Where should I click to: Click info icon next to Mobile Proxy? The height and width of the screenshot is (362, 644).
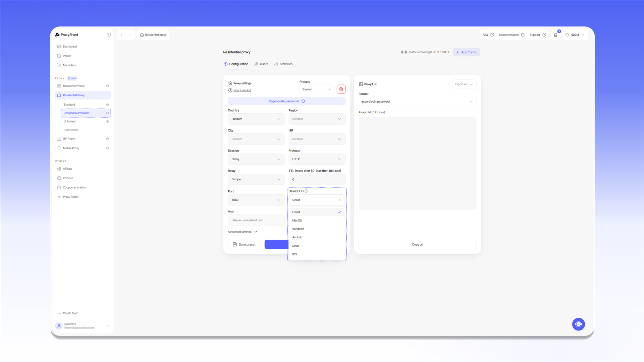pos(107,148)
